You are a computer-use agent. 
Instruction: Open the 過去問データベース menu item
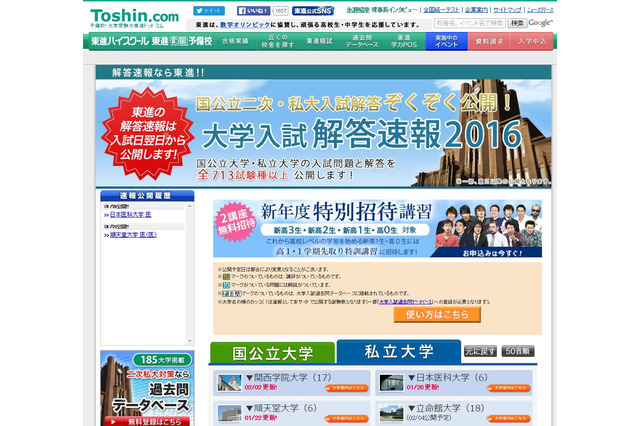[x=362, y=41]
